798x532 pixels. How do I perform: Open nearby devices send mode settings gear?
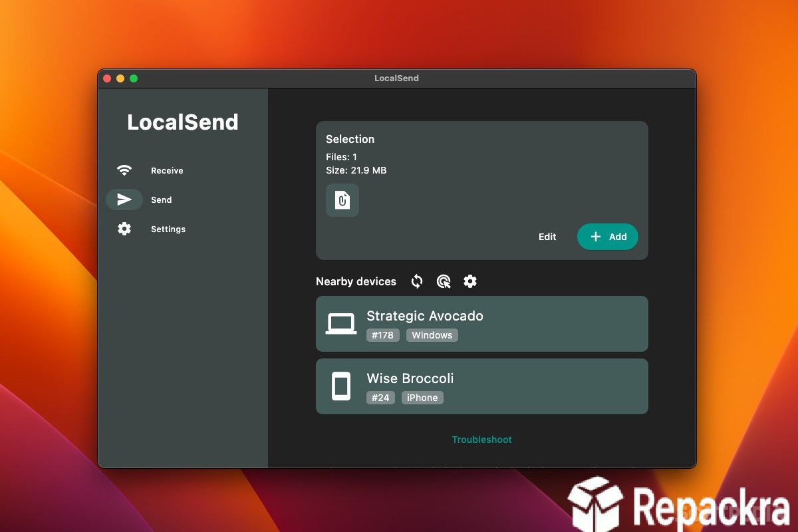[x=470, y=281]
